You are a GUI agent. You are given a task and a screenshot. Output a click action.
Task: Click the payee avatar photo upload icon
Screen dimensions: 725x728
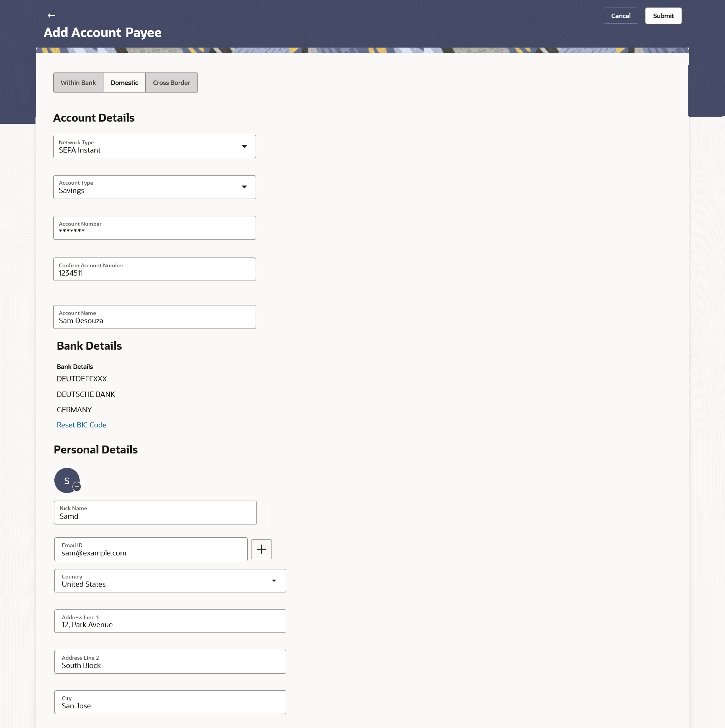coord(77,487)
